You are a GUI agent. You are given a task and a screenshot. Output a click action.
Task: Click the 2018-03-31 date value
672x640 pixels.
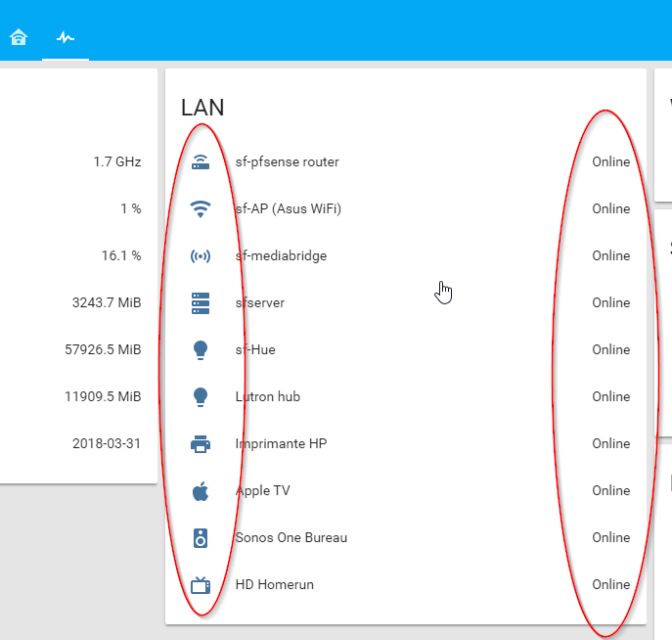coord(107,443)
